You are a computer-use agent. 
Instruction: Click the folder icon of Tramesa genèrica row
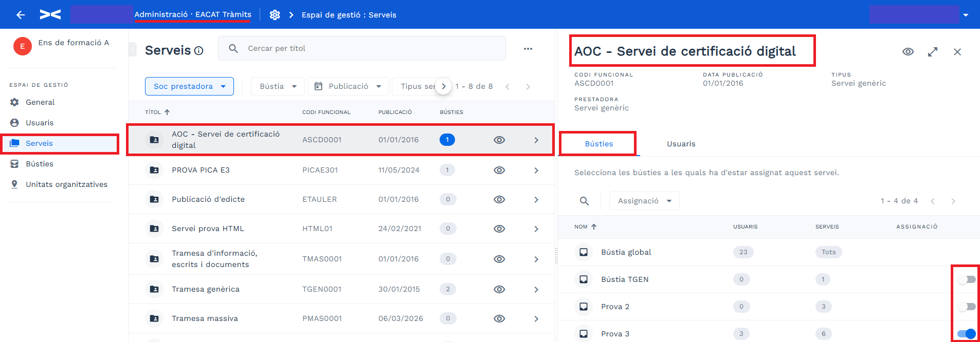tap(154, 289)
